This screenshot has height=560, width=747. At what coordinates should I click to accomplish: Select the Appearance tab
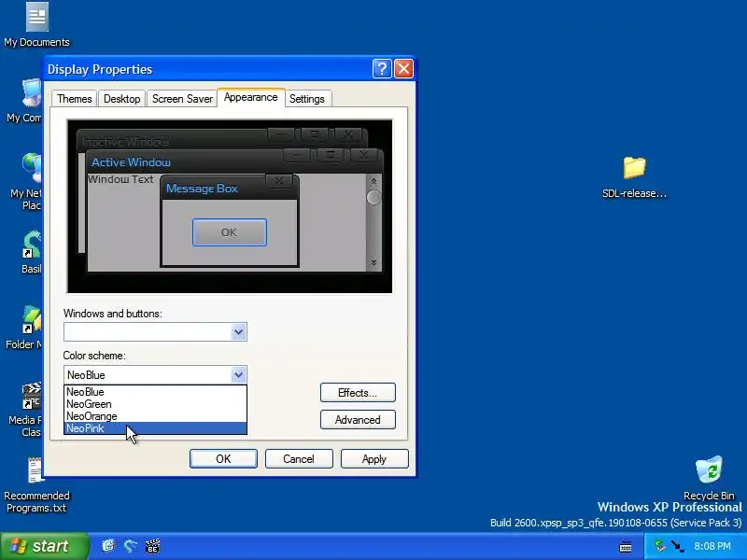250,97
